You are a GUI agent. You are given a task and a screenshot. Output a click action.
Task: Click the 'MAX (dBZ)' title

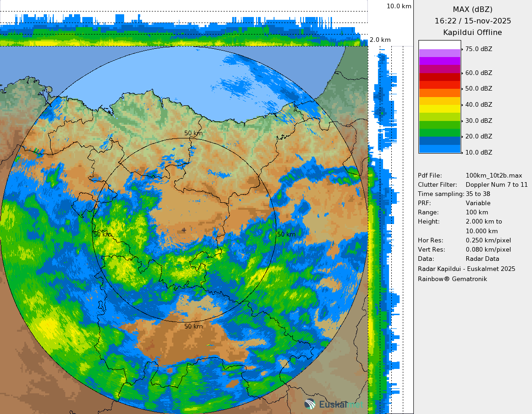click(473, 10)
